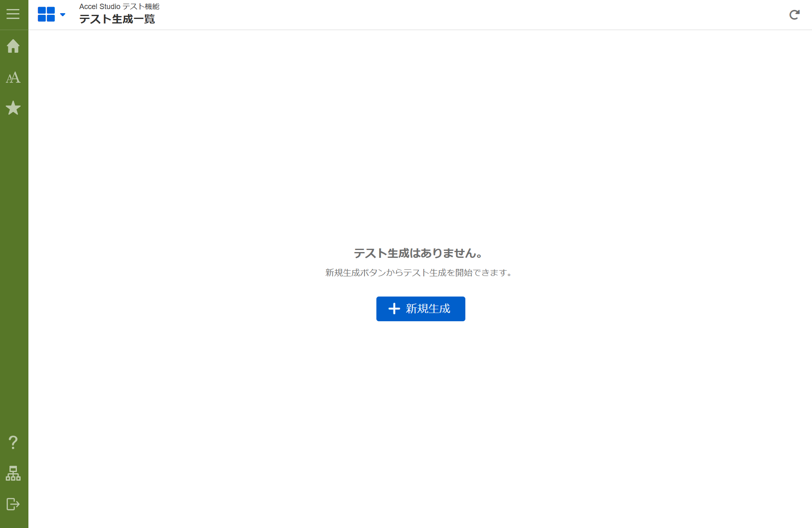Click empty green sidebar area below star

click(x=14, y=268)
